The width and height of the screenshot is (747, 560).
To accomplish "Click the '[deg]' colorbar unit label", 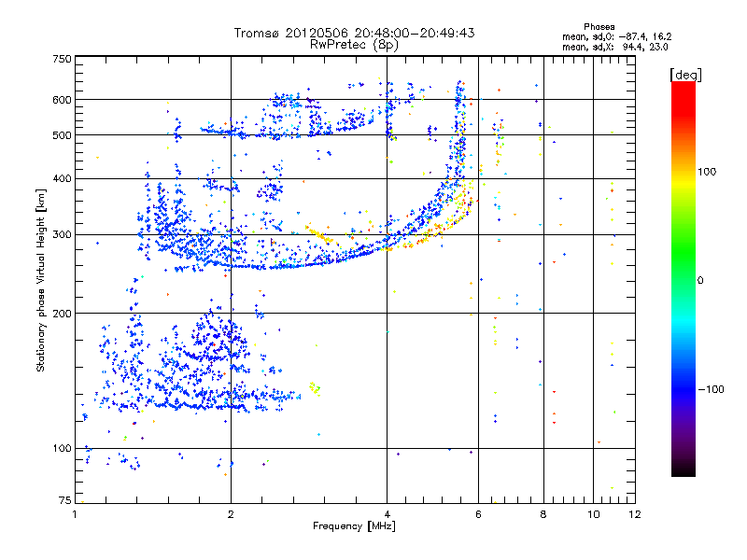I will [685, 75].
